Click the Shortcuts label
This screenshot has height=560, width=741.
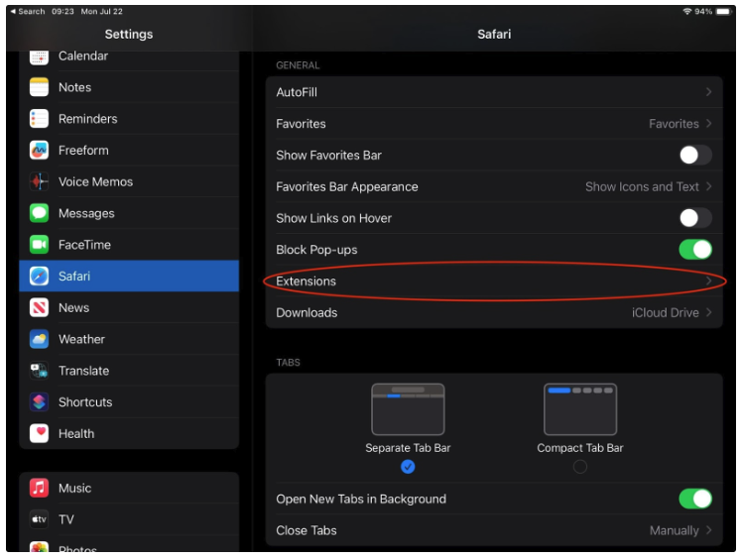coord(85,402)
